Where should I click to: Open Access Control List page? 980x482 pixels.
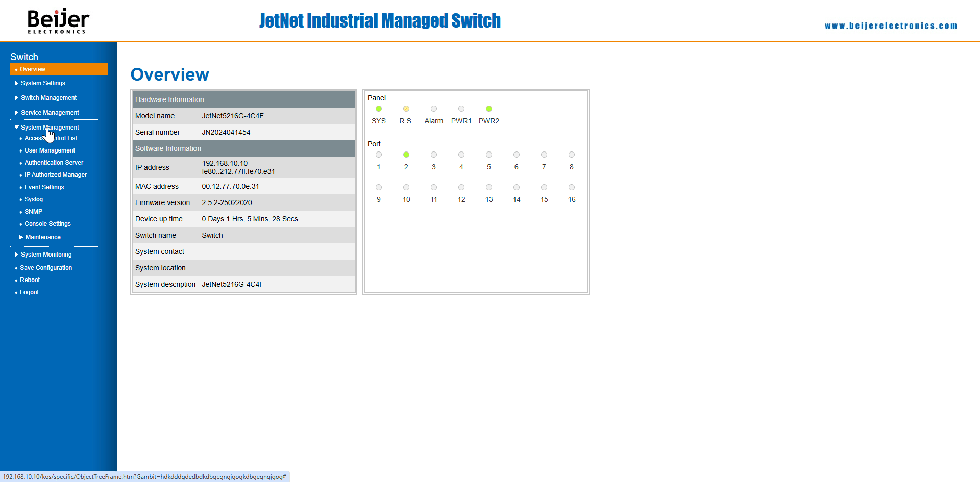[x=51, y=138]
